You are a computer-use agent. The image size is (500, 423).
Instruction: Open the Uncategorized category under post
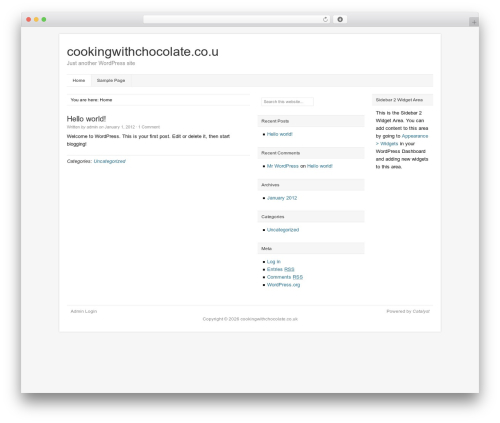point(110,161)
